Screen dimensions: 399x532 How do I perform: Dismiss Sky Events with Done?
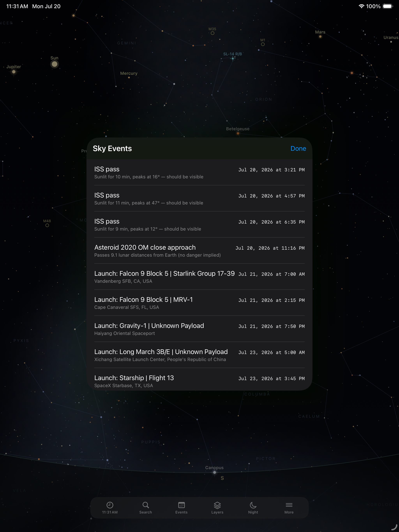pos(298,148)
